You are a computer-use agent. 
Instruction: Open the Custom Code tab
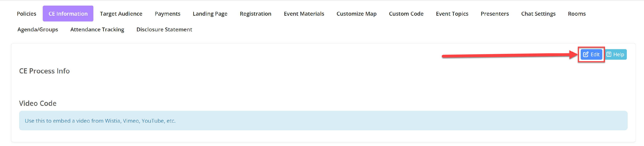[x=406, y=14]
